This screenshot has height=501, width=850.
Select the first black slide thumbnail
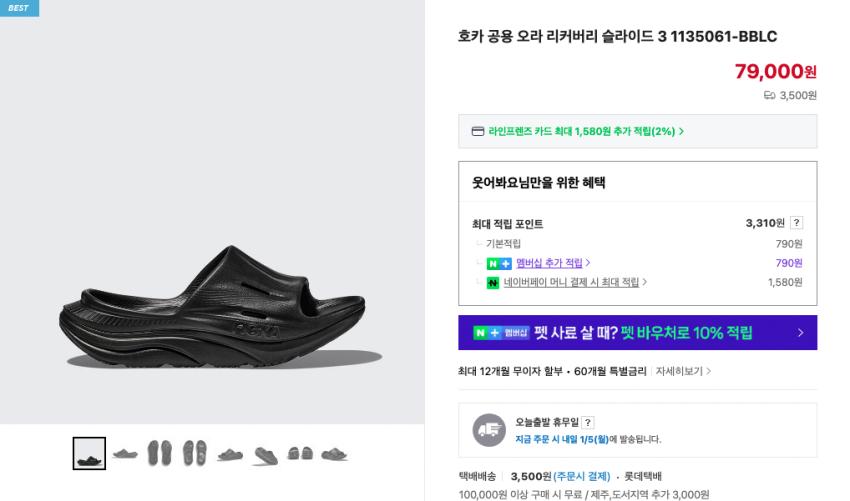coord(89,454)
